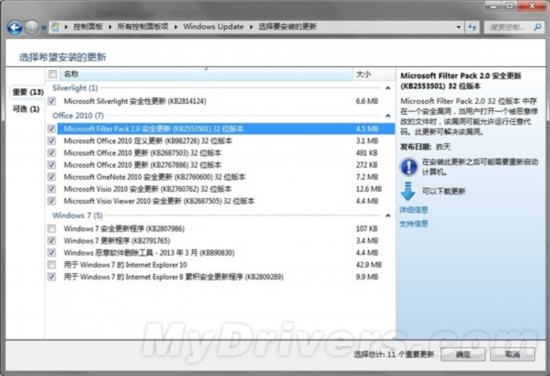Image resolution: width=550 pixels, height=376 pixels.
Task: Uncheck Microsoft Filter Pack 2.0 KB2553501
Action: [x=52, y=129]
